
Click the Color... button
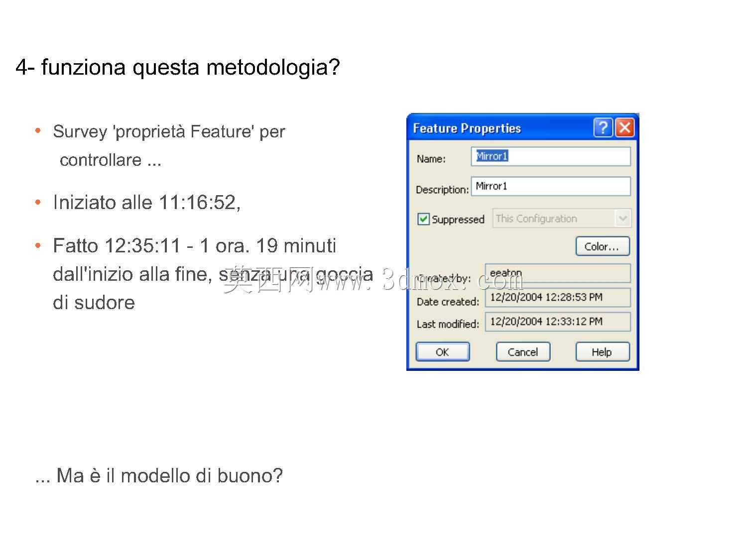pyautogui.click(x=603, y=246)
